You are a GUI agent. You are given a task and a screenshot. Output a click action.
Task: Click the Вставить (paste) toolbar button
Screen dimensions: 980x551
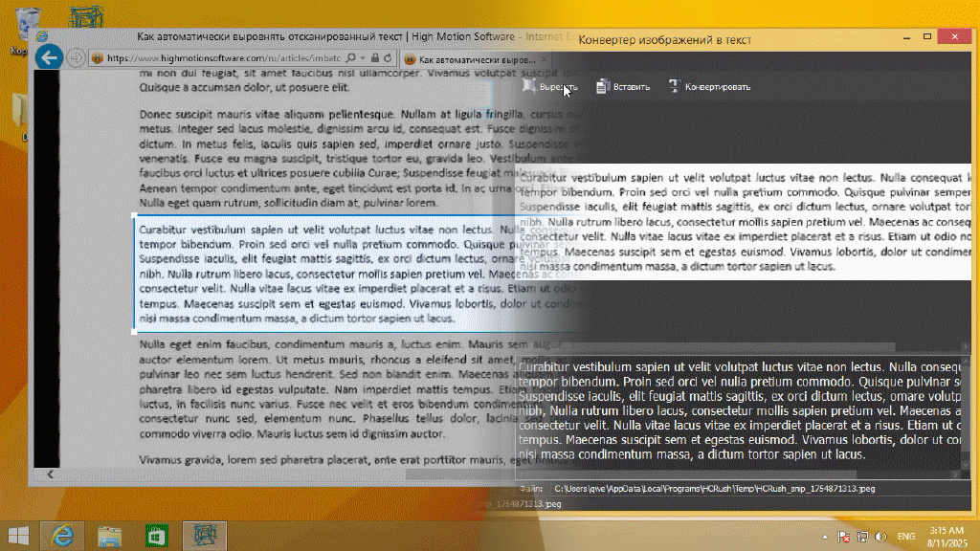click(x=622, y=87)
